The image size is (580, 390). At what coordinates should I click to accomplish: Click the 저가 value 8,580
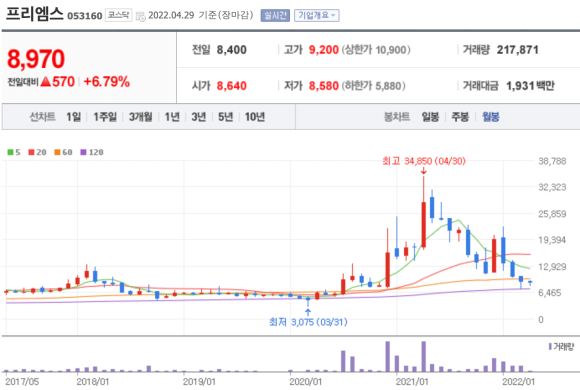click(x=324, y=86)
